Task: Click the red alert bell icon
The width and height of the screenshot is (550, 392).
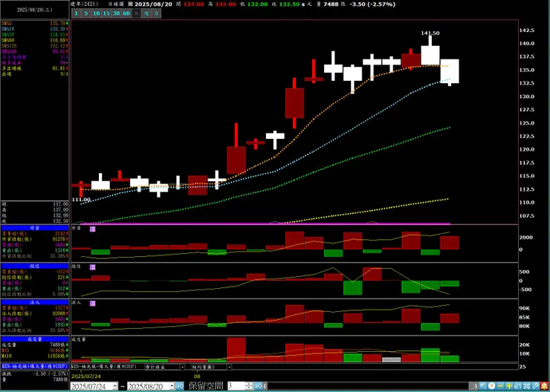Action: coord(544,386)
